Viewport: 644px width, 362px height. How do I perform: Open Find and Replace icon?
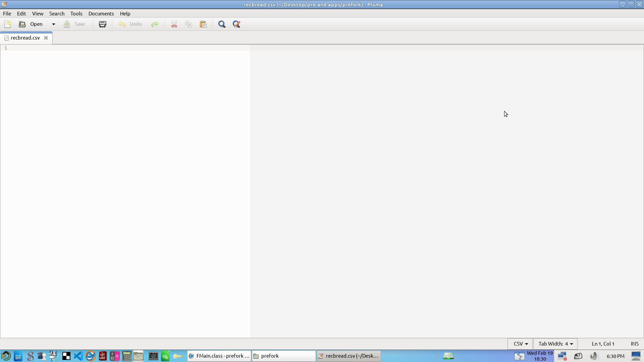[x=236, y=24]
